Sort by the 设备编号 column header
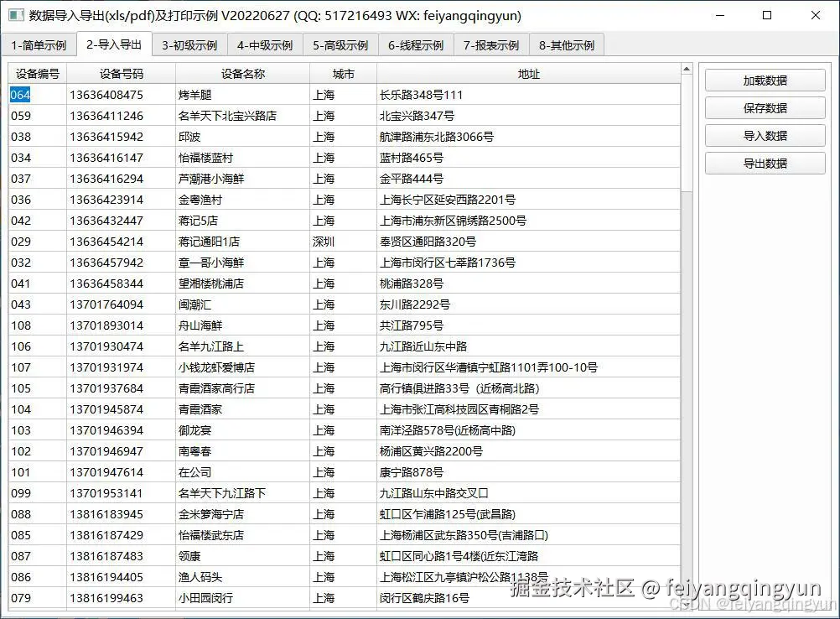 36,73
